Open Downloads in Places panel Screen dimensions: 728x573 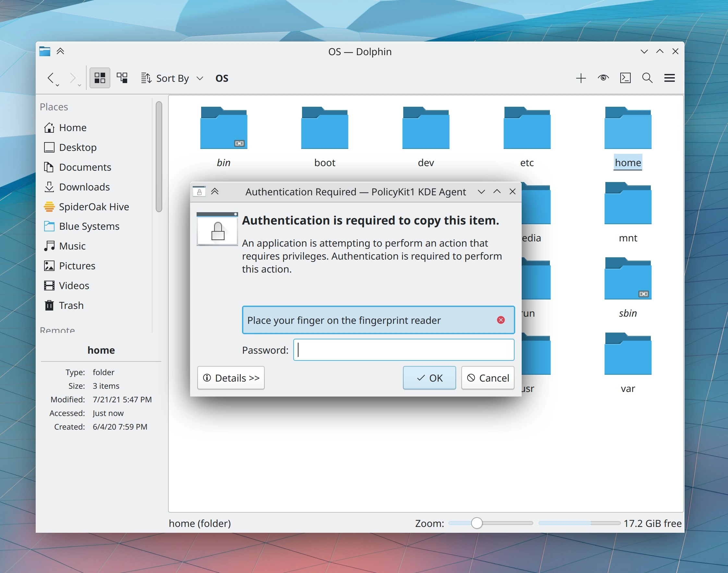pos(84,187)
